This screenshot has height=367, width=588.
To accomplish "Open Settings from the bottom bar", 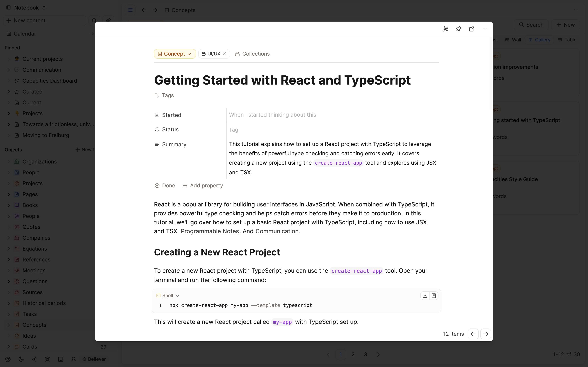I will [8, 359].
